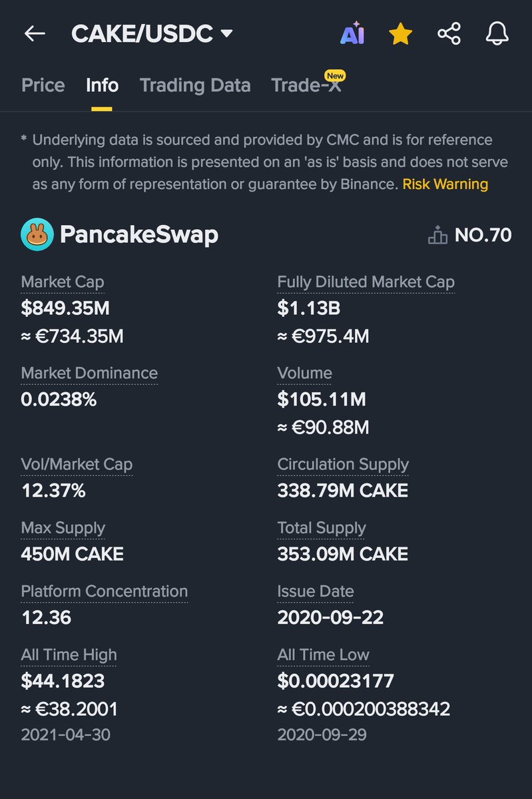Tap the ranking podium icon

[x=437, y=235]
